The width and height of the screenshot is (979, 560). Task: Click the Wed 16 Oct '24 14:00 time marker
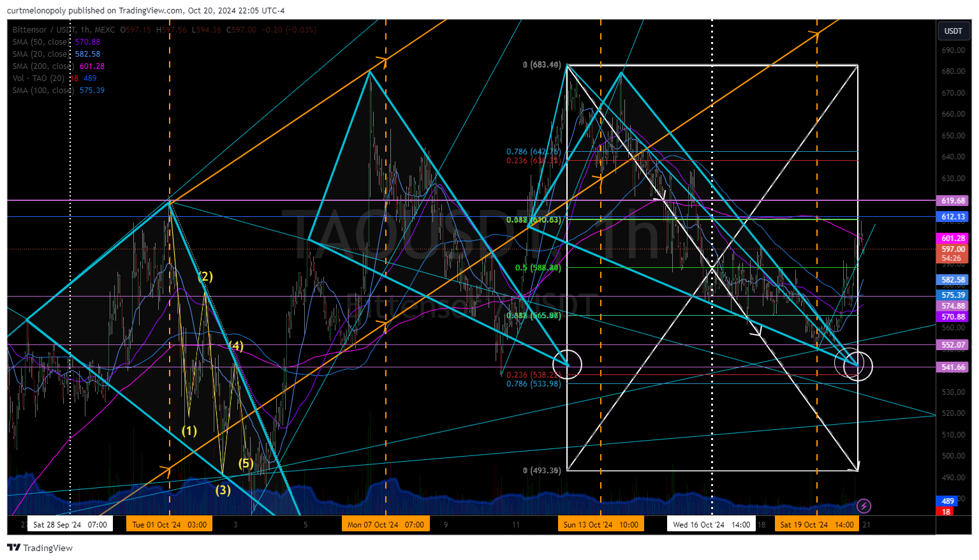(712, 524)
